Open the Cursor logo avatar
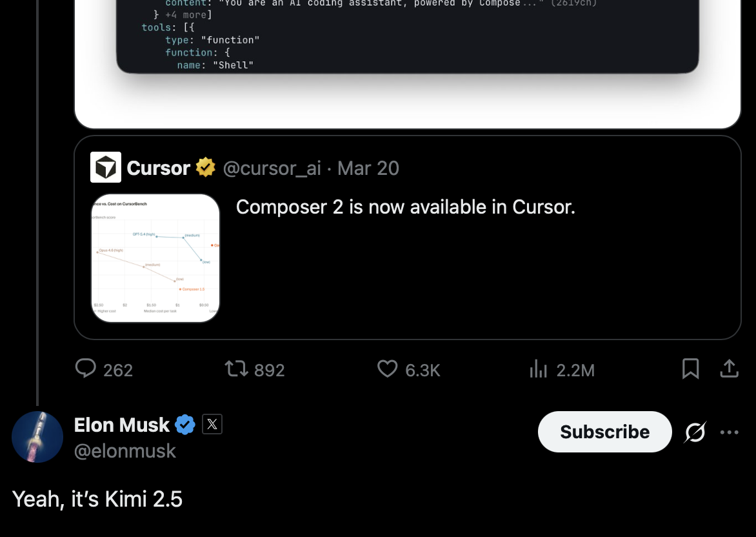 pyautogui.click(x=106, y=168)
